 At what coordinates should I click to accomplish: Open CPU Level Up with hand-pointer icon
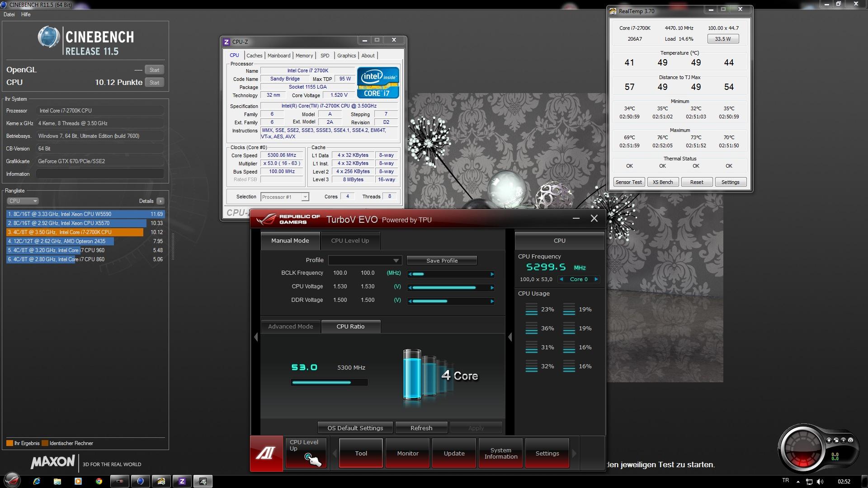pyautogui.click(x=307, y=453)
